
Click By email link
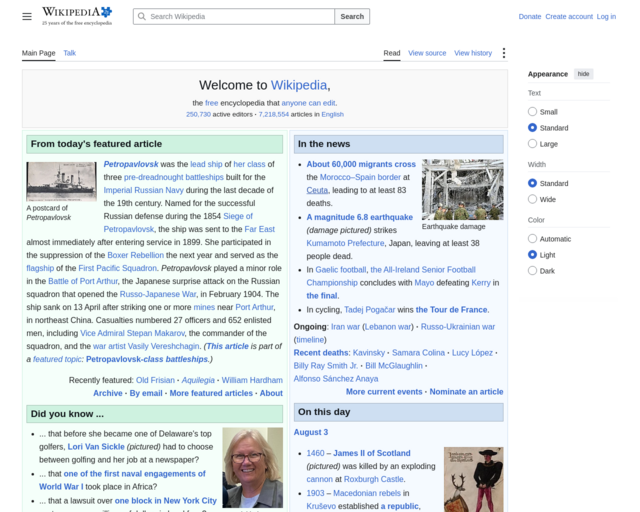[x=146, y=393]
